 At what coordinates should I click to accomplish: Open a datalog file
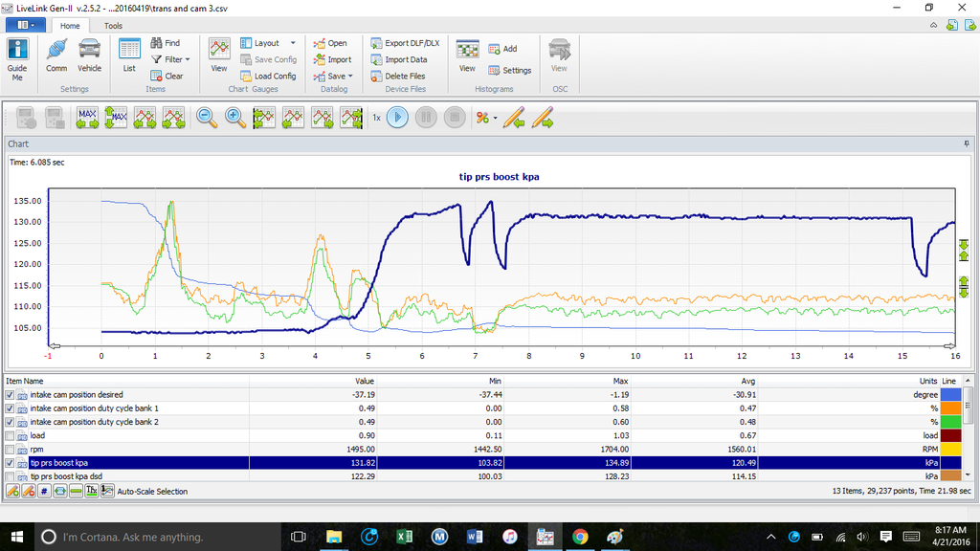pos(330,43)
